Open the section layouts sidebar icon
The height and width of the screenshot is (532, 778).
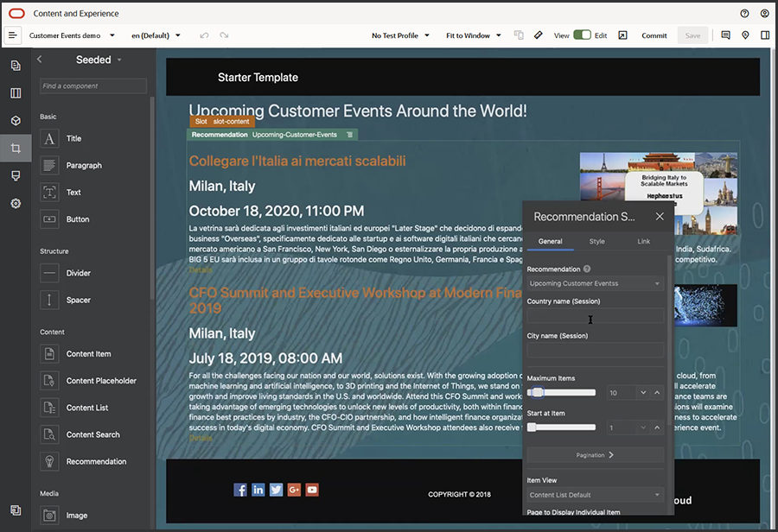[16, 93]
